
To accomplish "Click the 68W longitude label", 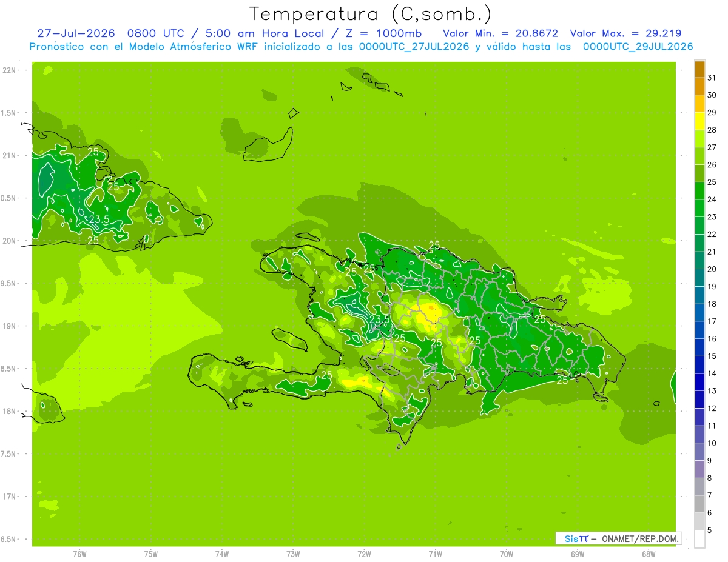I will [649, 554].
